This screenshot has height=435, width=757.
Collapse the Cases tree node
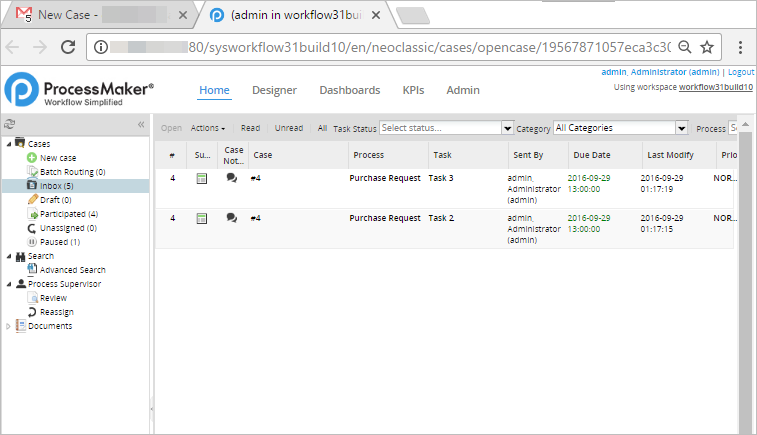pyautogui.click(x=9, y=143)
